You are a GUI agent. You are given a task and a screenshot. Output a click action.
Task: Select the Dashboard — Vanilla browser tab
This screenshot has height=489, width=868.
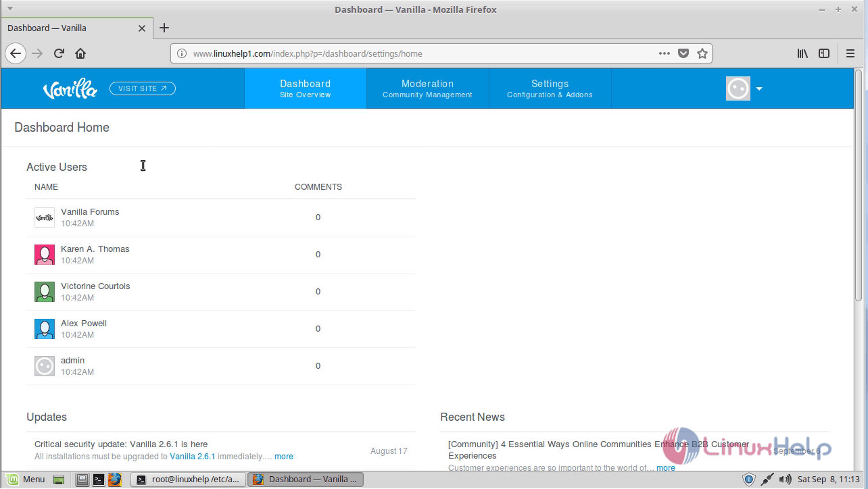coord(76,28)
